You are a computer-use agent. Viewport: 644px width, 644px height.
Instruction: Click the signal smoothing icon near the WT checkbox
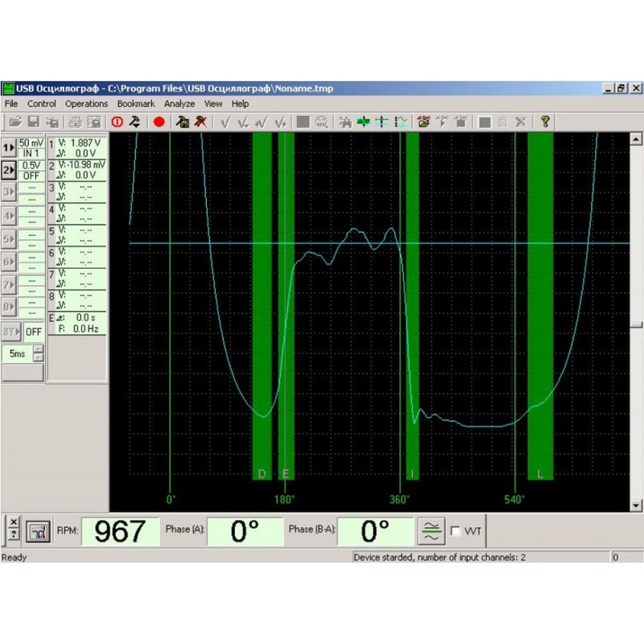(x=432, y=530)
